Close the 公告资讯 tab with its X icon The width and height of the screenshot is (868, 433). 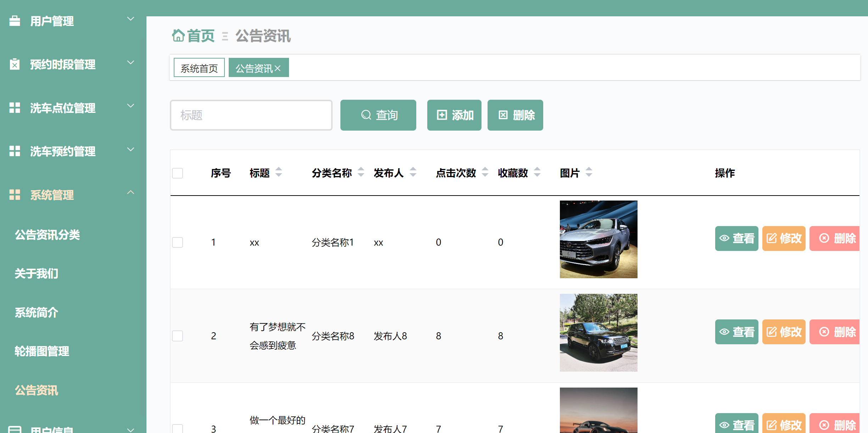point(278,68)
